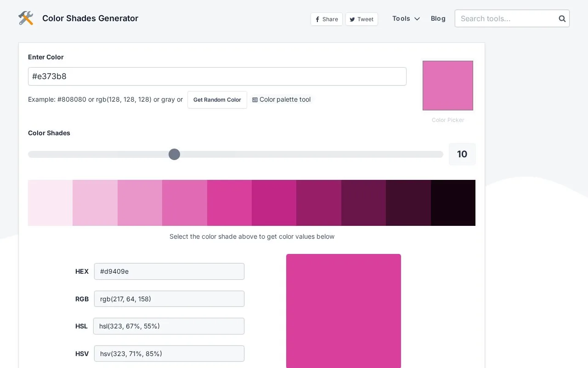Expand the Tools dropdown menu
Viewport: 588px width, 368px height.
point(406,18)
